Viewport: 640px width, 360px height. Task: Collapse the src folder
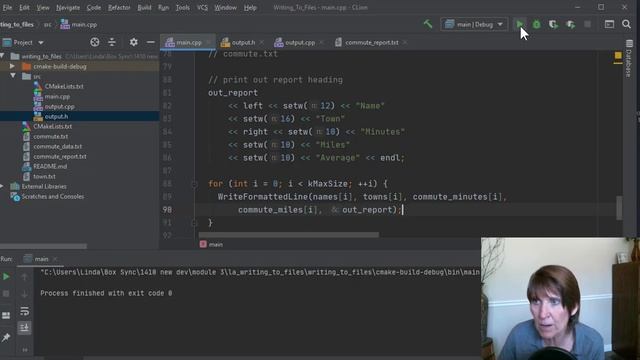[x=13, y=76]
